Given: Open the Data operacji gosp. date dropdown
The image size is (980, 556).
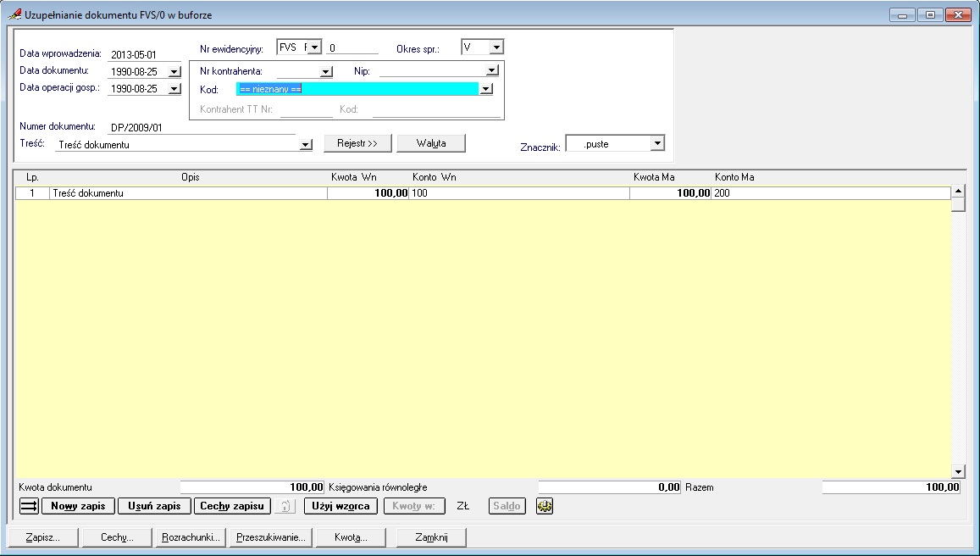Looking at the screenshot, I should point(174,89).
